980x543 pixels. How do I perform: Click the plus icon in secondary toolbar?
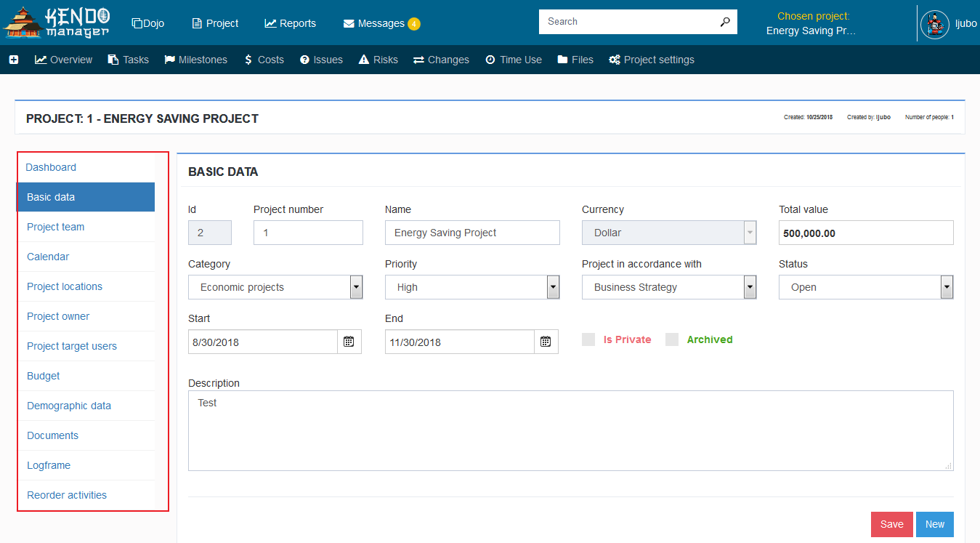pos(14,60)
